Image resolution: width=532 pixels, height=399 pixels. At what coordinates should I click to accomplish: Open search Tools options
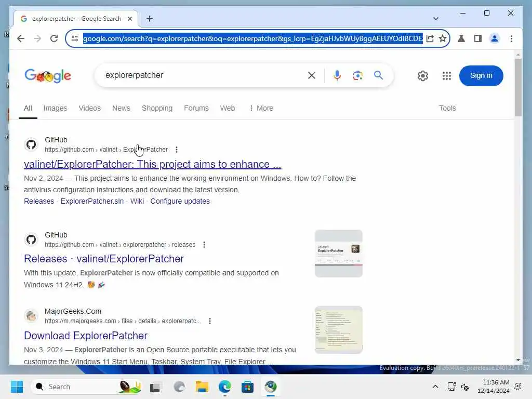[x=447, y=108]
